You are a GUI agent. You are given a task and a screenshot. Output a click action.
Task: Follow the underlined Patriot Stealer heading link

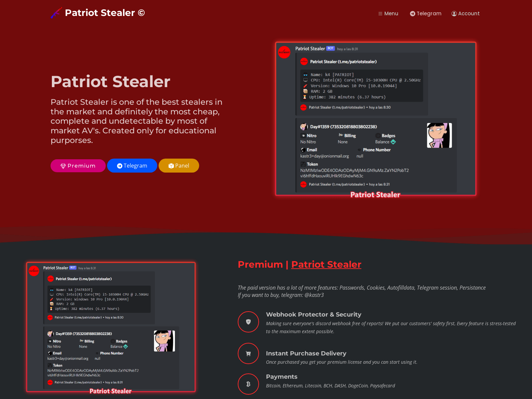326,264
